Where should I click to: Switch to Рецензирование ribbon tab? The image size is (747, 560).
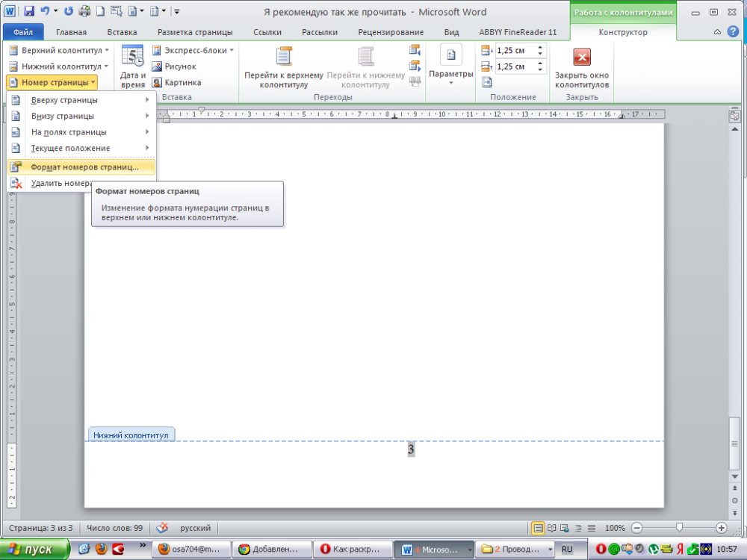(391, 32)
